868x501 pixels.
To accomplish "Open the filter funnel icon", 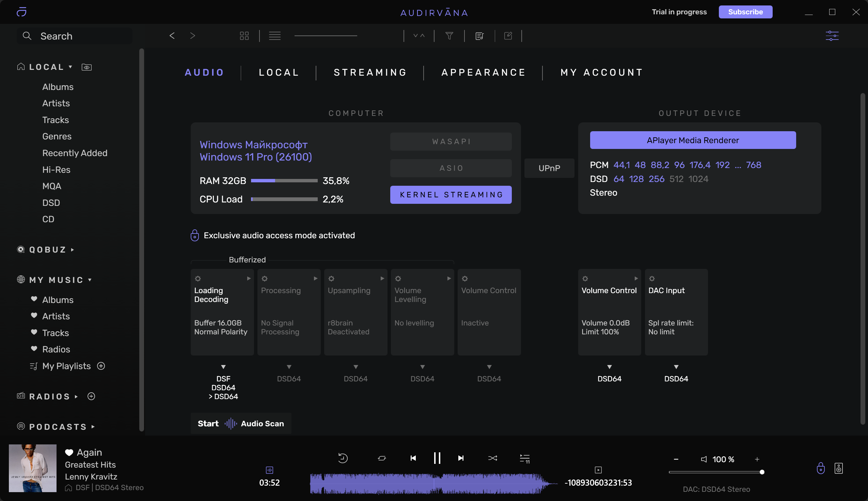I will (449, 36).
